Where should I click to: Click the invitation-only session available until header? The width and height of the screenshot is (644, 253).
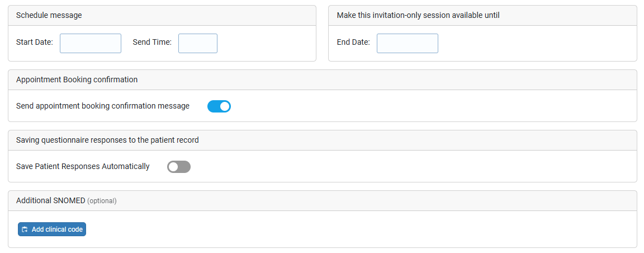coord(418,16)
